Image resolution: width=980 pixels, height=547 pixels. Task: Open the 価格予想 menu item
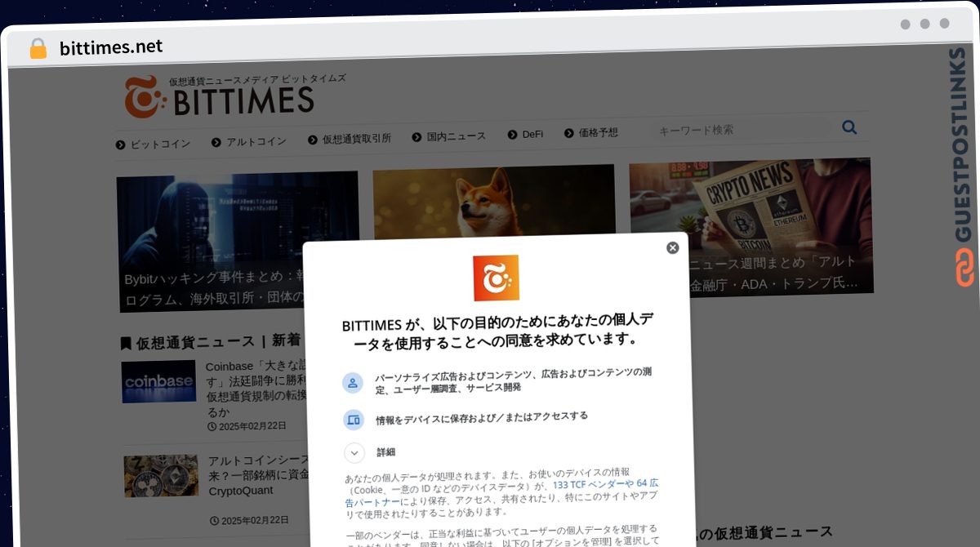pos(591,132)
